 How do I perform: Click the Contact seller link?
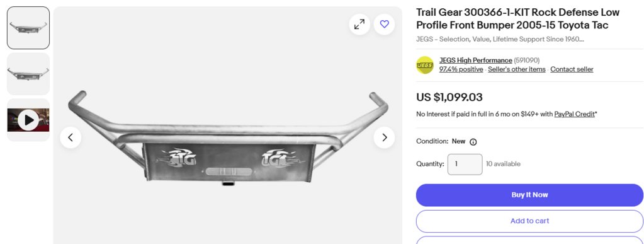(572, 69)
